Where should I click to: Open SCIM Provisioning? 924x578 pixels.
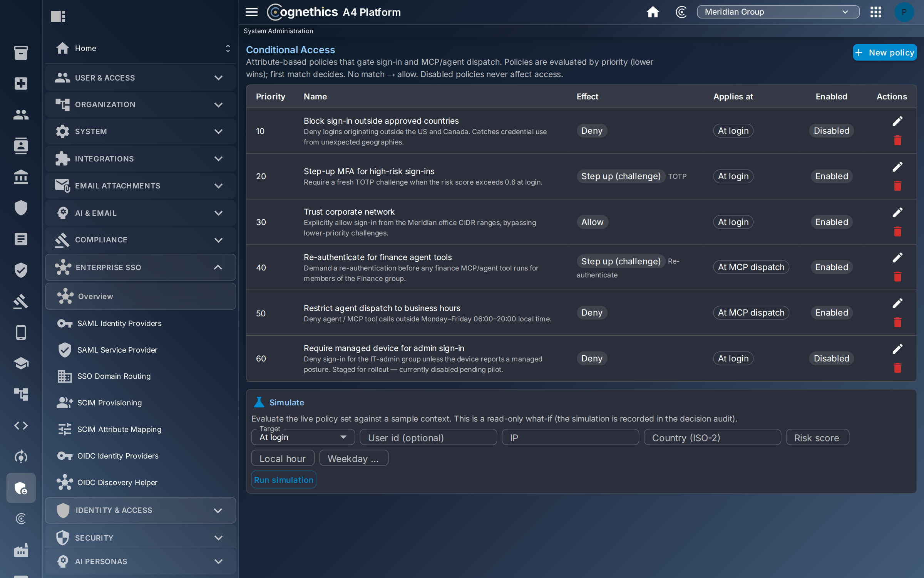[141, 403]
